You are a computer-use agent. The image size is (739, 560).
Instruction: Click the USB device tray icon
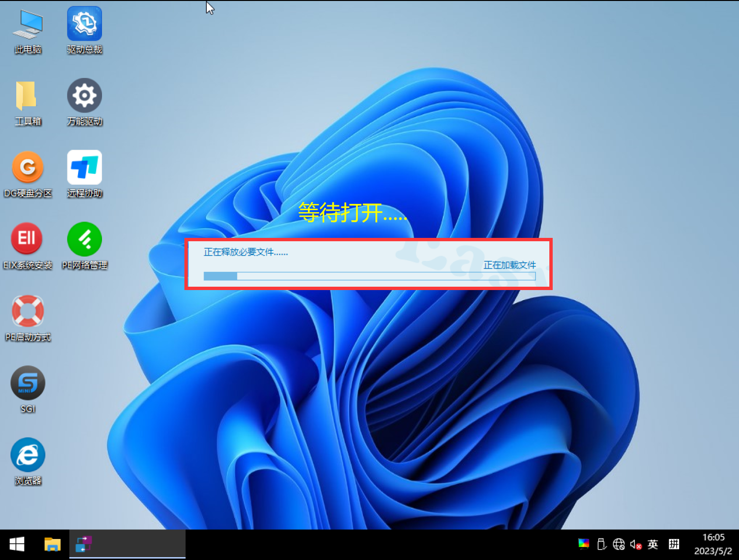point(602,544)
